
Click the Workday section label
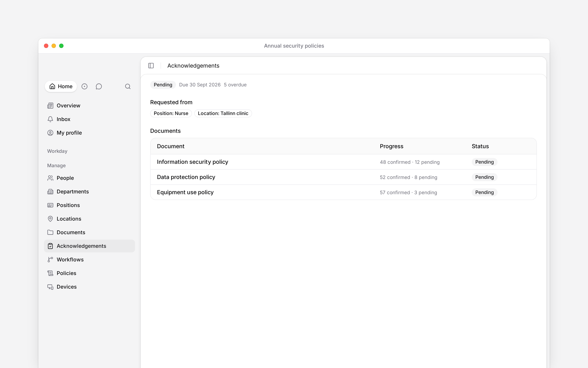(57, 151)
